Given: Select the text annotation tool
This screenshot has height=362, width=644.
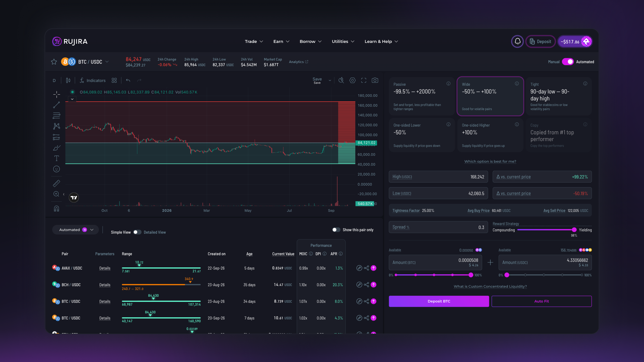Looking at the screenshot, I should tap(56, 158).
